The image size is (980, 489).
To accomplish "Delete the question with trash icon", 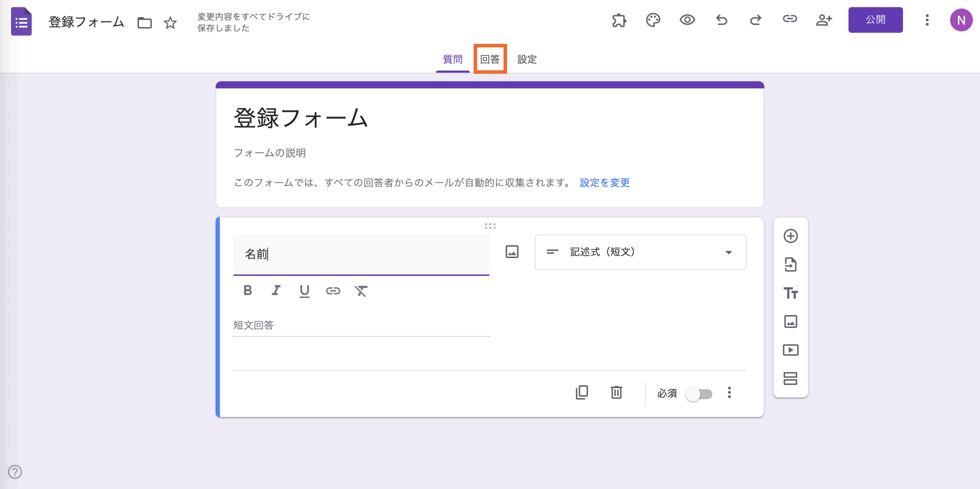I will tap(616, 393).
